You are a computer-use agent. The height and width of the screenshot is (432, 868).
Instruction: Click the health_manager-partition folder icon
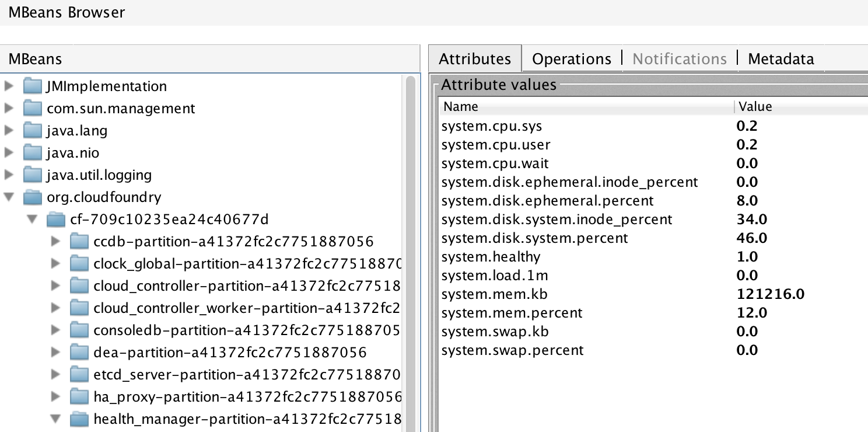point(80,419)
